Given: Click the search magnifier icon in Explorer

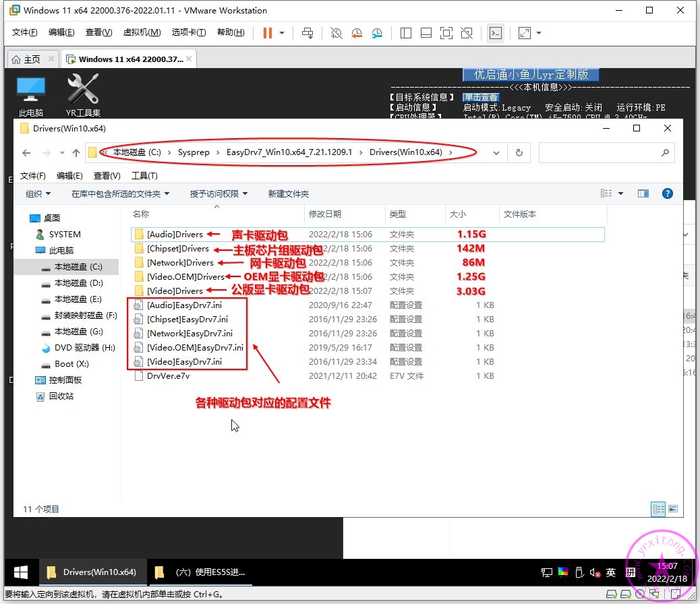Looking at the screenshot, I should [x=665, y=152].
